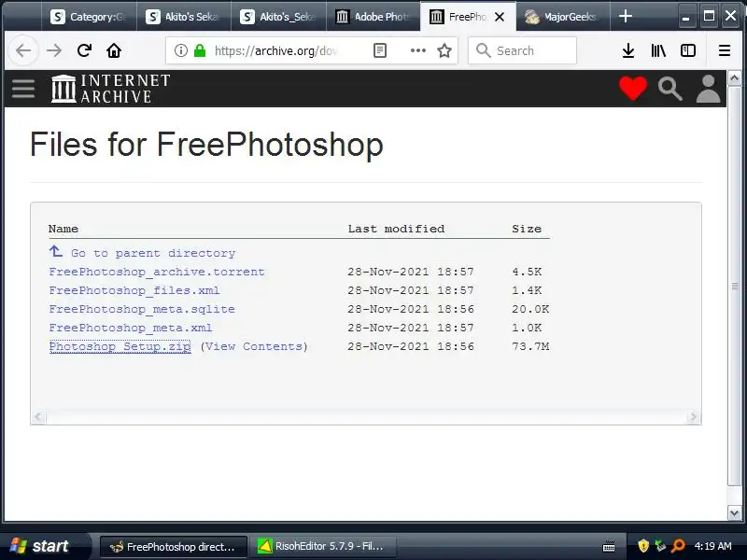Open the on-screen keyboard tray icon

point(609,546)
